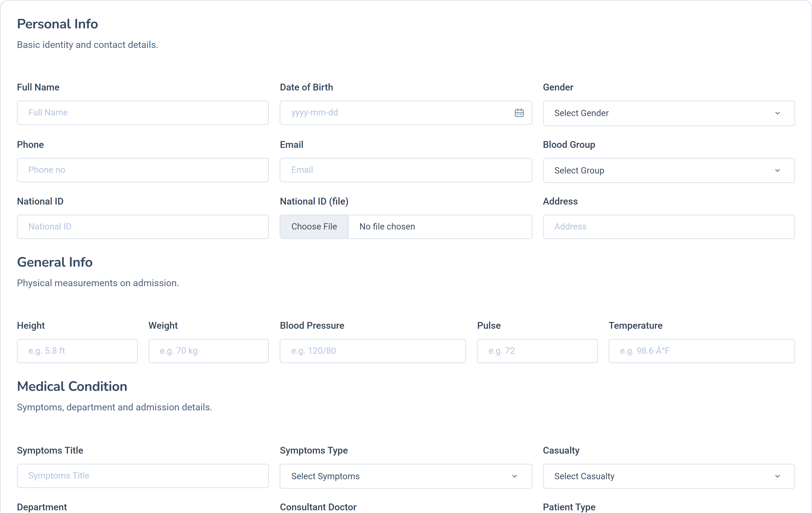Click the Department label
Screen dimensions: 812x513
(42, 507)
